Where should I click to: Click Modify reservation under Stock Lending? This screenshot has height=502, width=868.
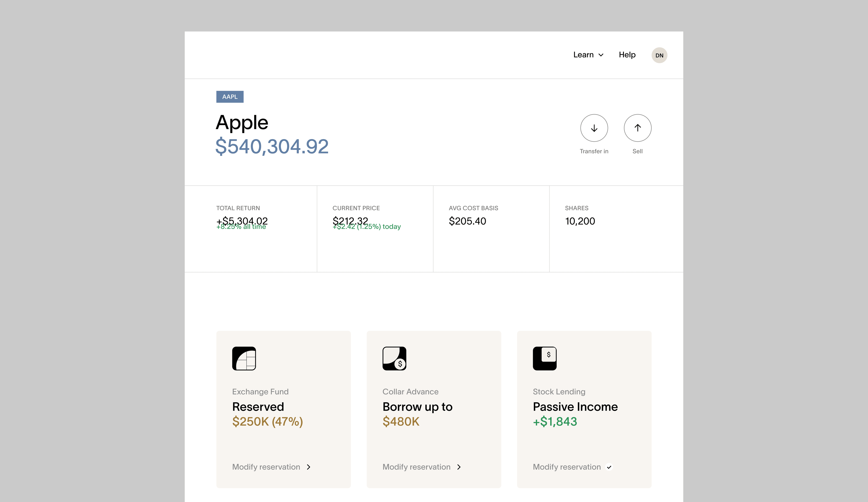[x=567, y=467]
